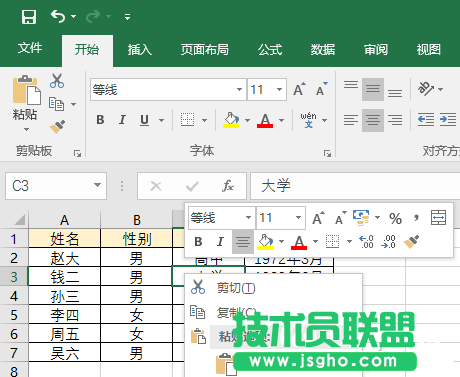Screen dimensions: 460x377
Task: Click the header cell 姓名
Action: [x=65, y=239]
